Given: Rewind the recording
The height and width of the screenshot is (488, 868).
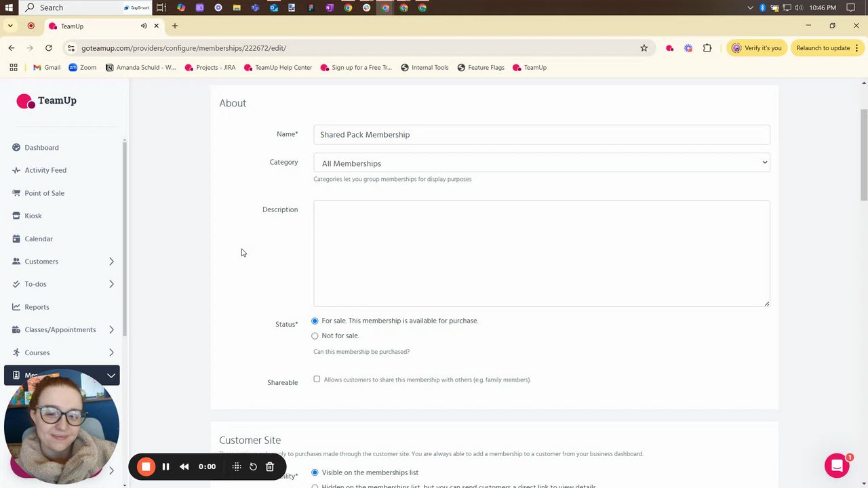Looking at the screenshot, I should [x=184, y=466].
